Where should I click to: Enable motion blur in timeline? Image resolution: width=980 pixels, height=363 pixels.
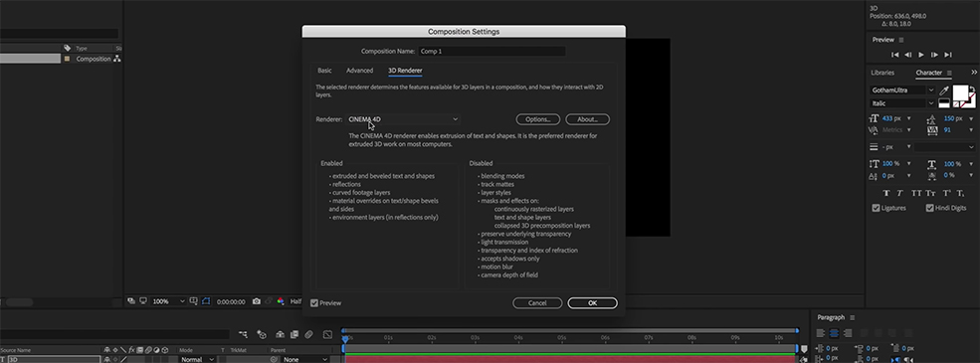point(308,335)
